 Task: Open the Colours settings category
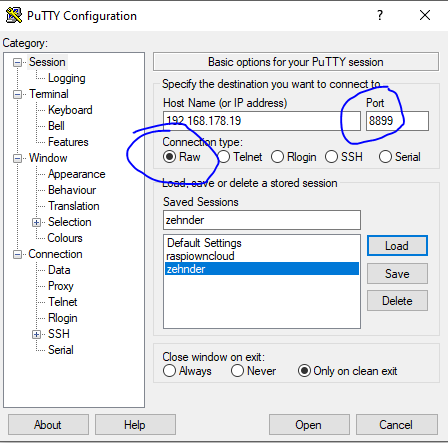tap(65, 238)
